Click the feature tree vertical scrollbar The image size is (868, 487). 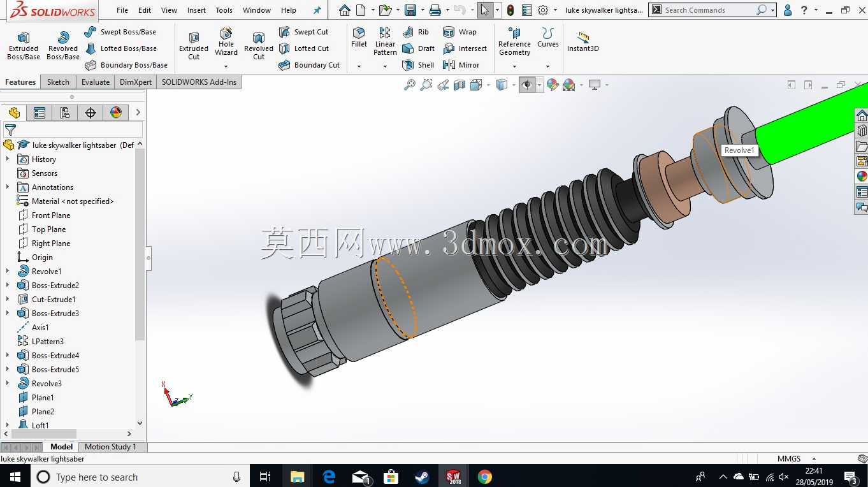tap(140, 244)
